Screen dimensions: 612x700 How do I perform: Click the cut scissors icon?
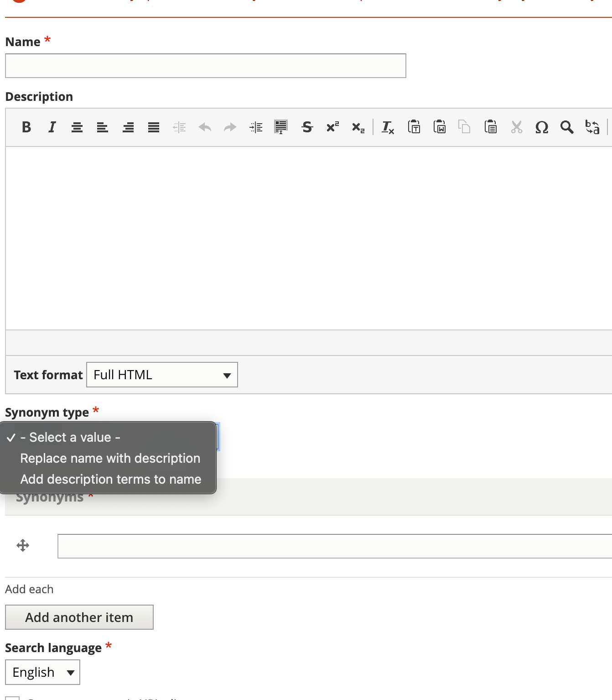[516, 127]
